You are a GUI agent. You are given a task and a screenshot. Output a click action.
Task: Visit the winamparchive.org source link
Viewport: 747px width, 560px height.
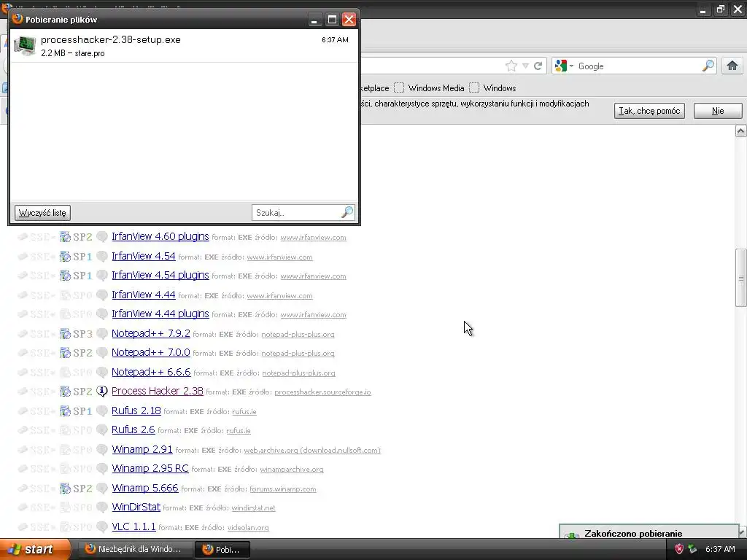292,470
